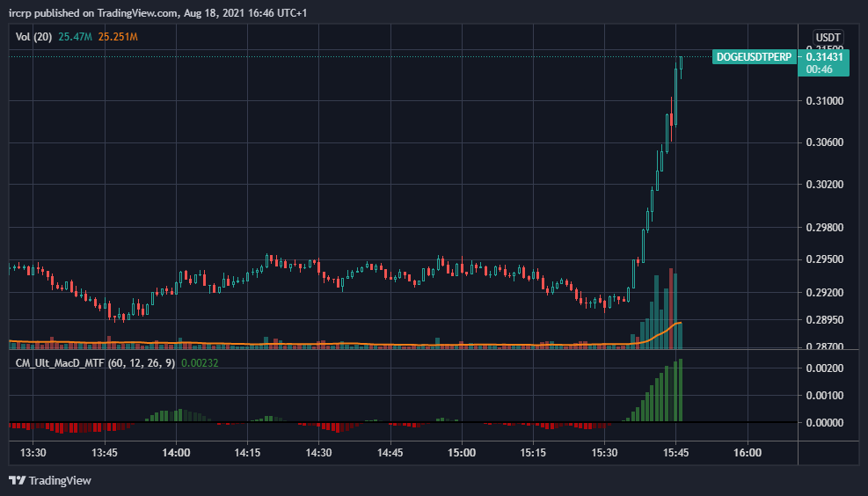
Task: Click the 0.29500 price axis label
Action: pyautogui.click(x=825, y=259)
